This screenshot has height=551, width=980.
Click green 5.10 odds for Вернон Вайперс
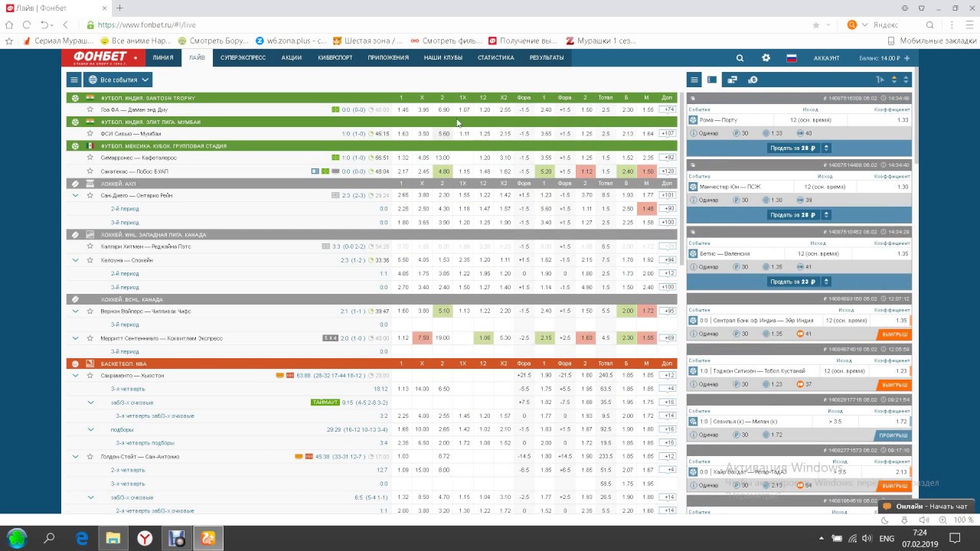pos(443,311)
